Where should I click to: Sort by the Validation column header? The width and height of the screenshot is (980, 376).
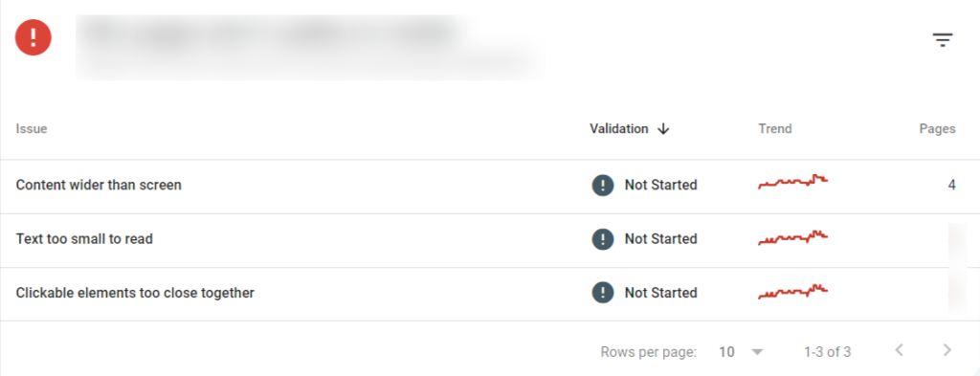pyautogui.click(x=619, y=128)
